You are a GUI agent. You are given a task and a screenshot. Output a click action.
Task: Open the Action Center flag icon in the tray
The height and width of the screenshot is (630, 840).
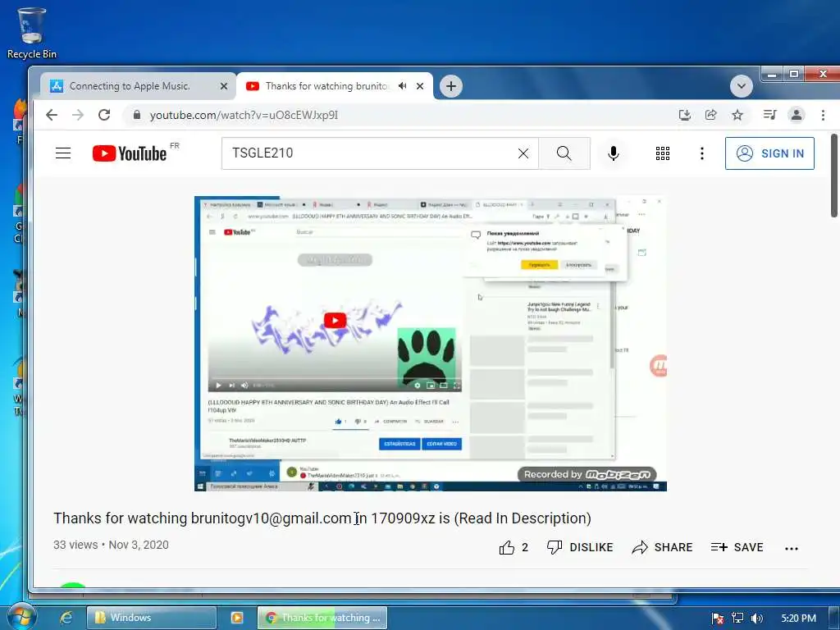click(718, 619)
